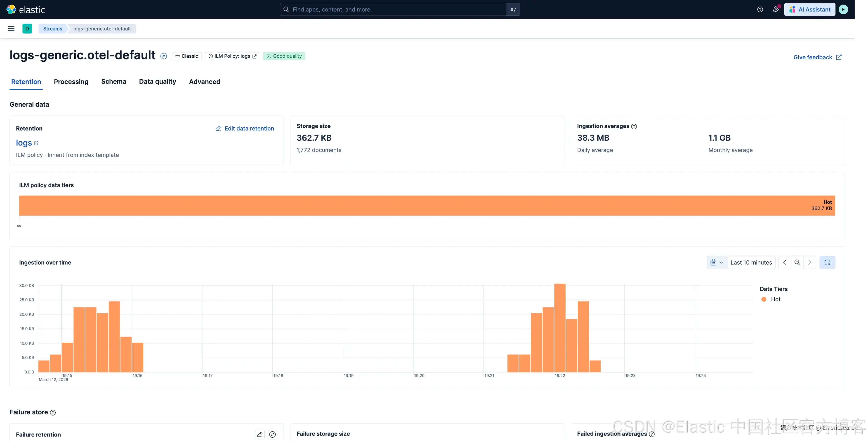The width and height of the screenshot is (868, 441).
Task: Open the help icon in header
Action: [760, 9]
